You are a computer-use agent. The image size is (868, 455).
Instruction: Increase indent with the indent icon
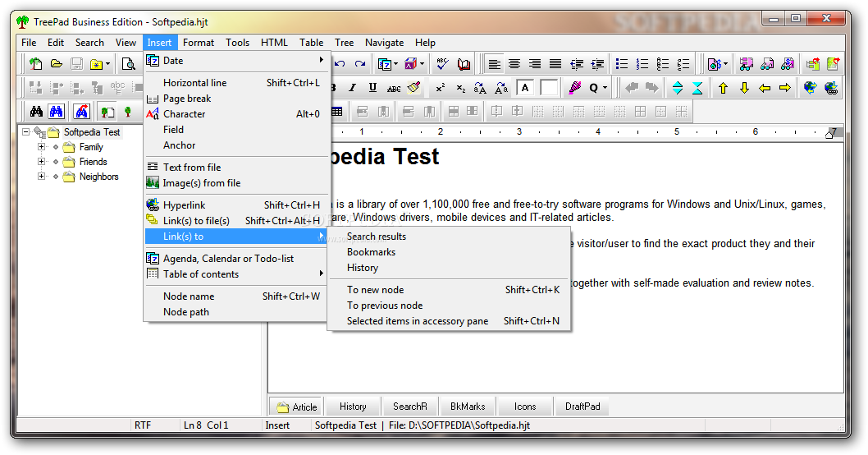point(597,64)
